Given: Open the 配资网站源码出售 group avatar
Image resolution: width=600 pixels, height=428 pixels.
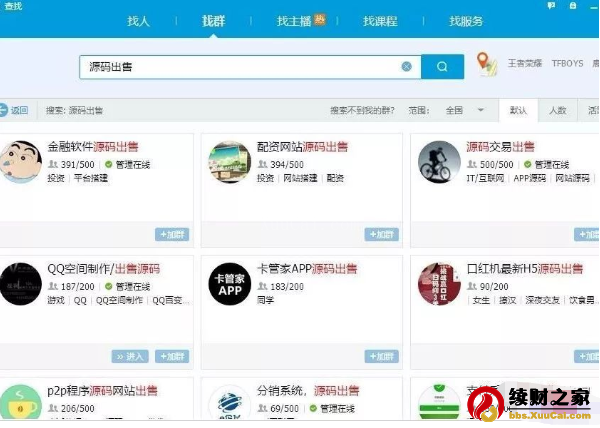Looking at the screenshot, I should point(229,162).
